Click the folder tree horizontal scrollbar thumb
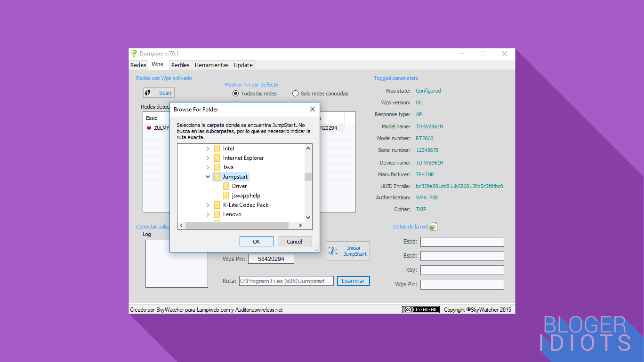This screenshot has height=362, width=644. [237, 226]
